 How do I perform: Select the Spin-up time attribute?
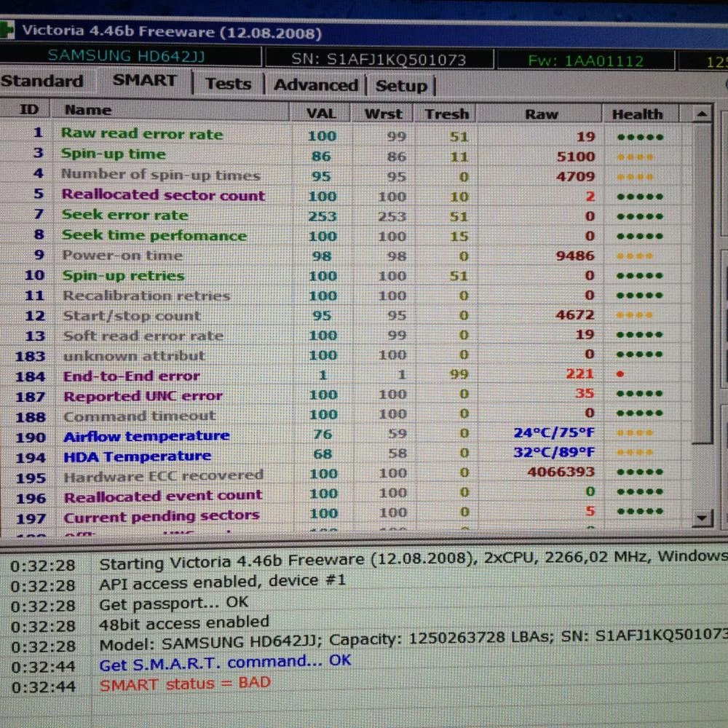[x=346, y=155]
